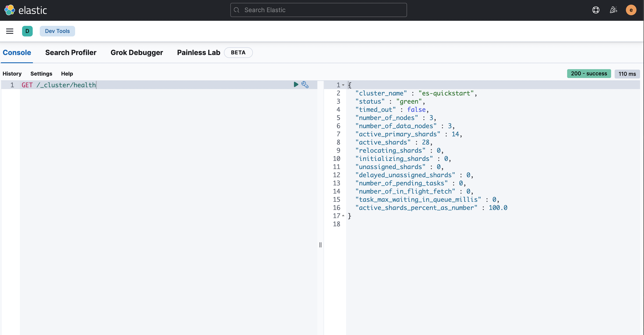
Task: Click "task_max_waiting_in_queue_millis" key
Action: (x=418, y=200)
